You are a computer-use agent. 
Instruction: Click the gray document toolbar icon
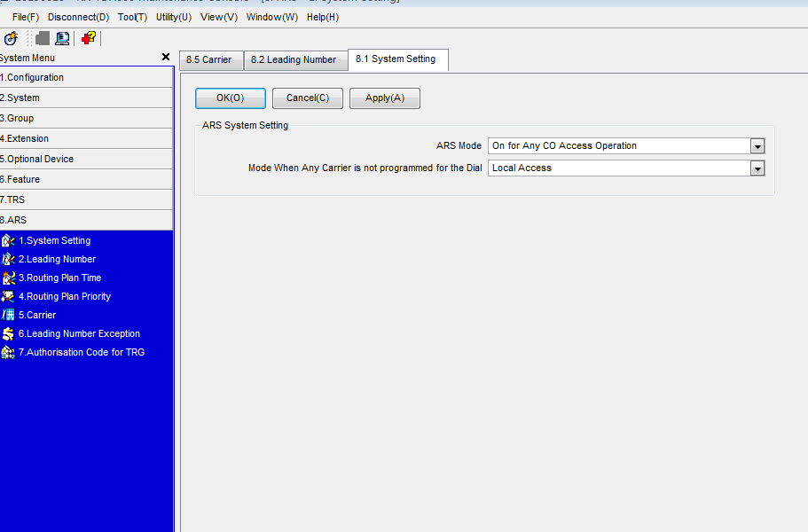click(43, 38)
